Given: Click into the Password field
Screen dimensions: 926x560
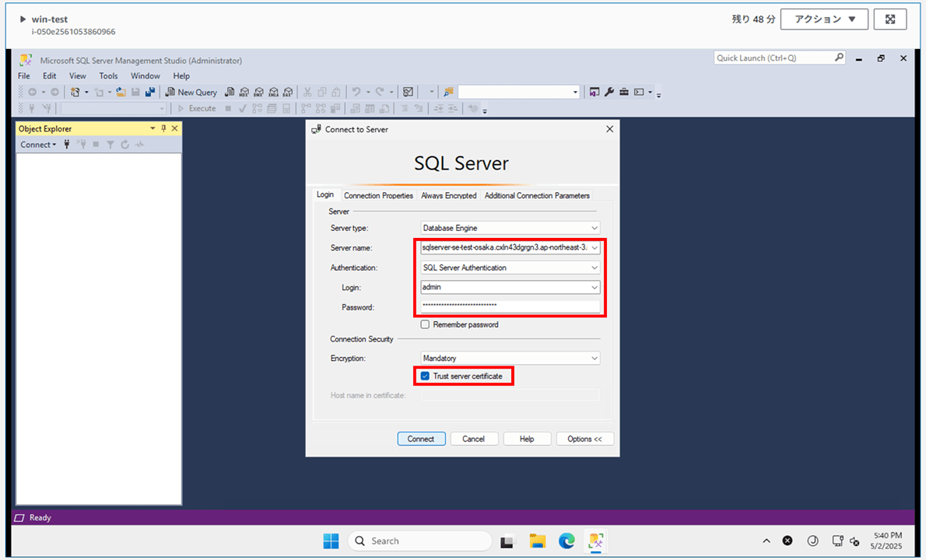Looking at the screenshot, I should [x=510, y=307].
